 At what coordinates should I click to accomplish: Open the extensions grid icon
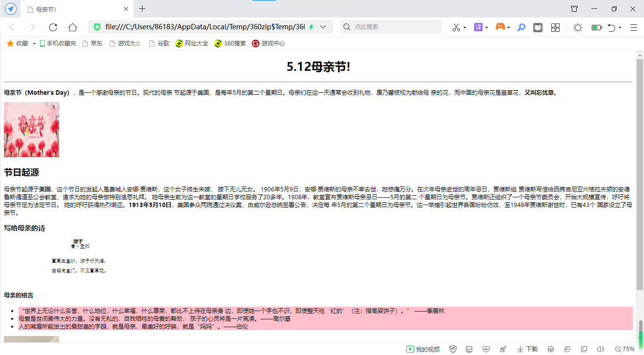pyautogui.click(x=555, y=27)
